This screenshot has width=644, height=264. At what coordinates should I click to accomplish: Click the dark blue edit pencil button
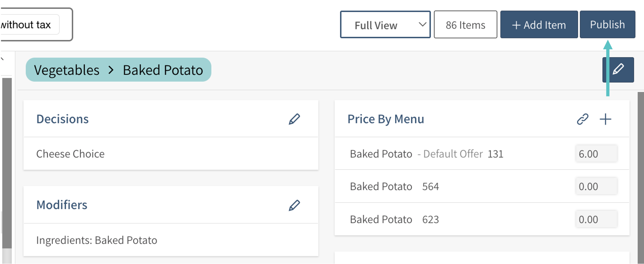pos(618,70)
